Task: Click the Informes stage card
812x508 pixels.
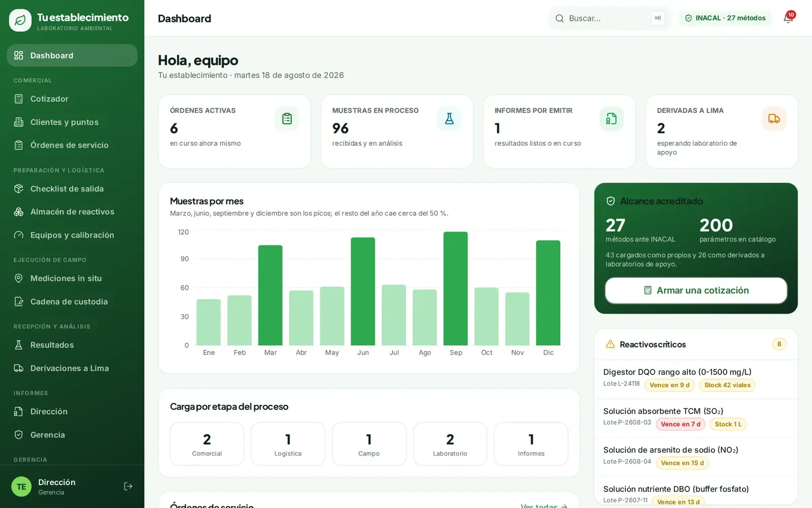Action: point(531,444)
